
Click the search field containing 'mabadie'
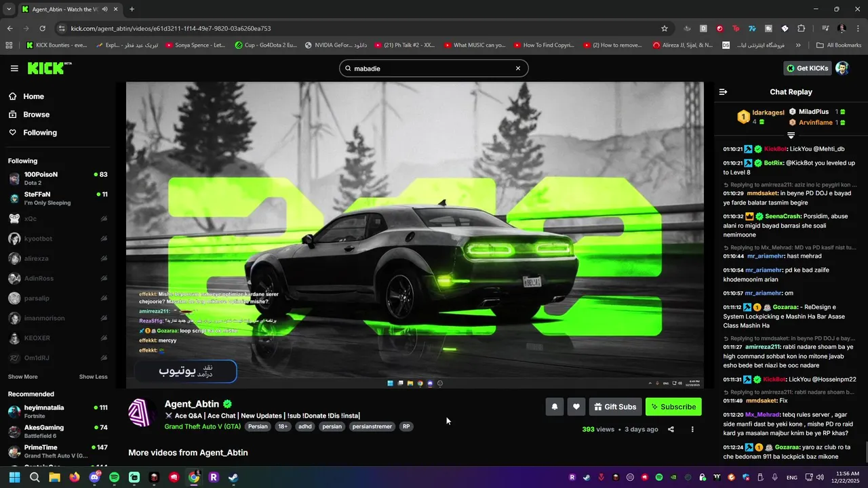433,68
